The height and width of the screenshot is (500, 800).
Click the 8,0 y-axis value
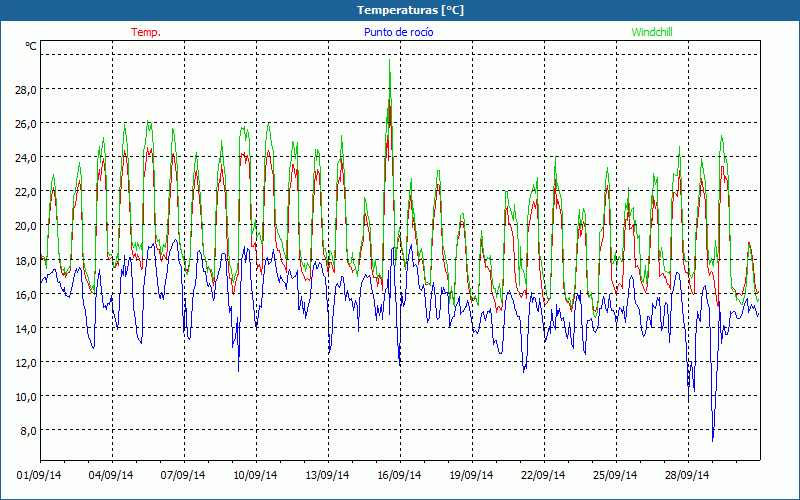tap(28, 431)
